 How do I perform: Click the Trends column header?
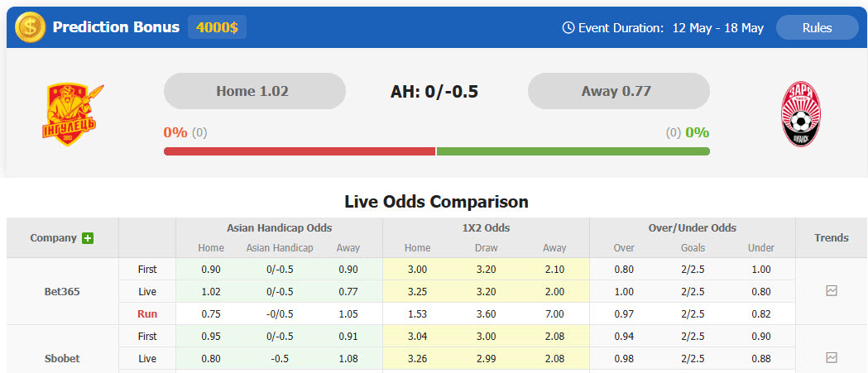coord(832,237)
